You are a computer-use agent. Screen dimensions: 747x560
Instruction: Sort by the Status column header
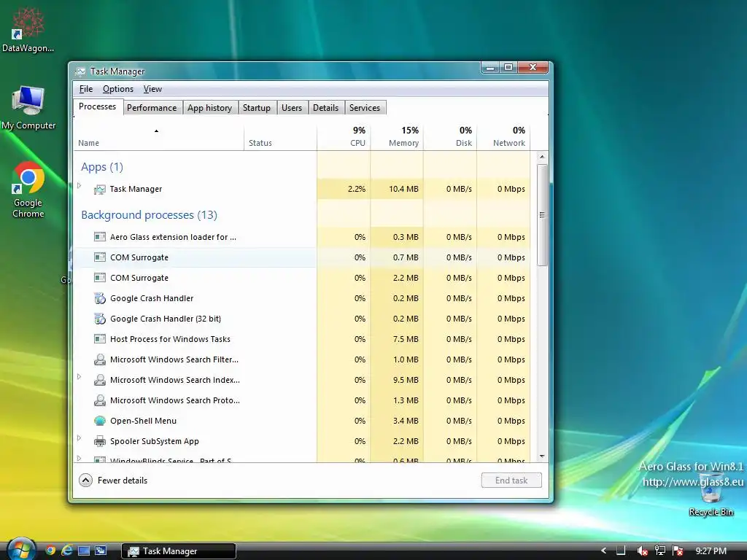(x=280, y=137)
